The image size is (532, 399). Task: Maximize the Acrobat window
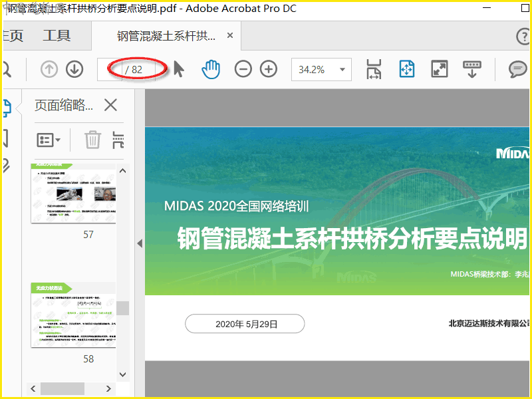(x=525, y=8)
